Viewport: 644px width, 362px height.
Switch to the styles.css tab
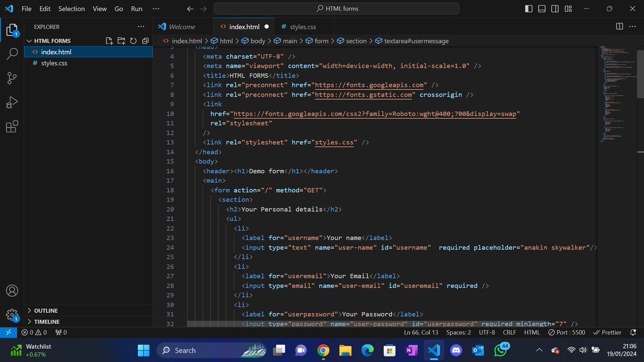(x=302, y=26)
